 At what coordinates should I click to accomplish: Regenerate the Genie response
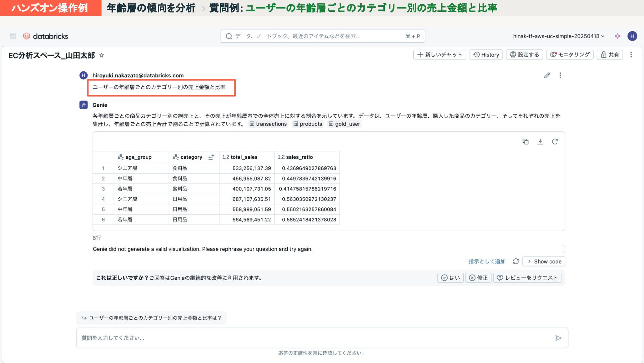click(516, 261)
